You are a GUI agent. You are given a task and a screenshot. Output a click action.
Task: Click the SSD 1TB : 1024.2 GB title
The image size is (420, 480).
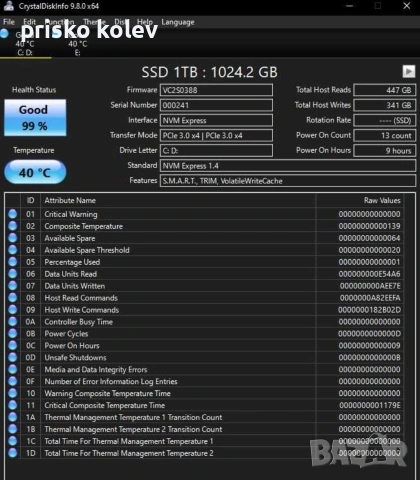pyautogui.click(x=209, y=72)
